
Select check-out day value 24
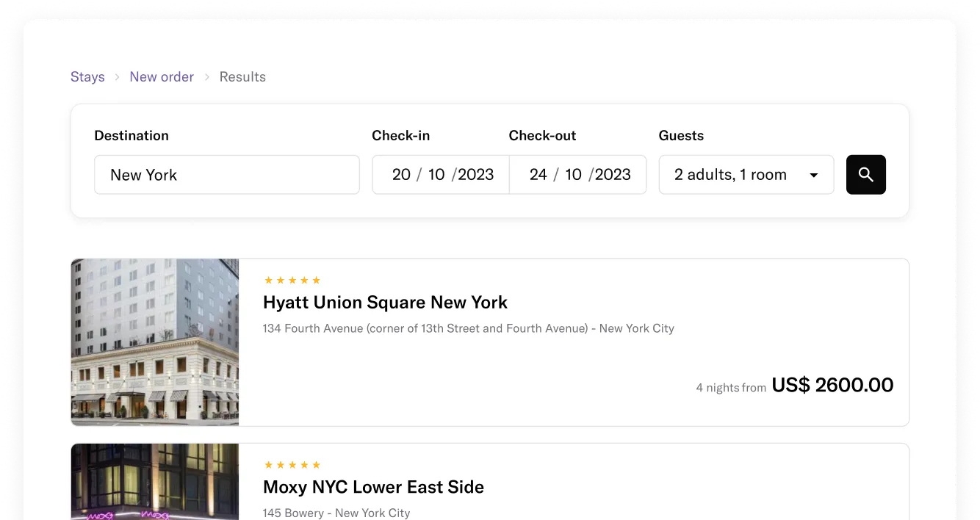tap(538, 175)
